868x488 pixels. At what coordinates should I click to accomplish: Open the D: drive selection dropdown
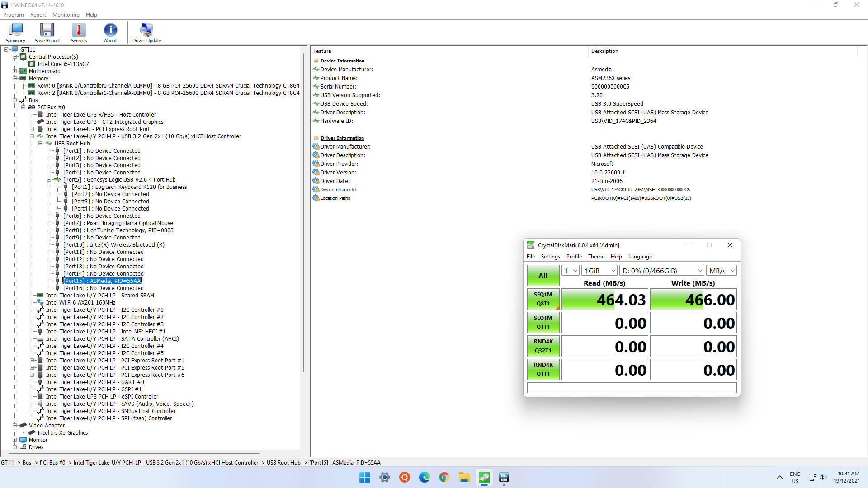pos(662,271)
